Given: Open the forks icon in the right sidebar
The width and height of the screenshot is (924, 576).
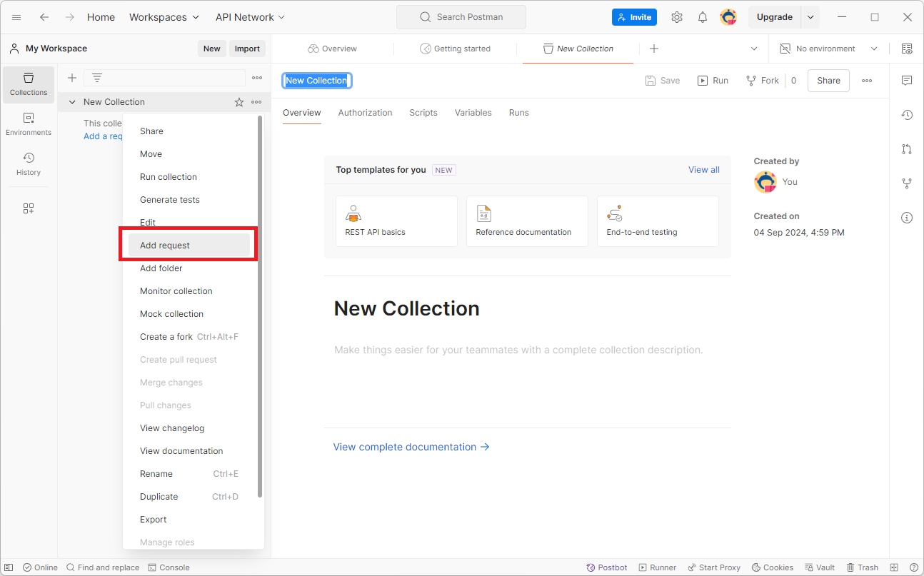Looking at the screenshot, I should 907,183.
